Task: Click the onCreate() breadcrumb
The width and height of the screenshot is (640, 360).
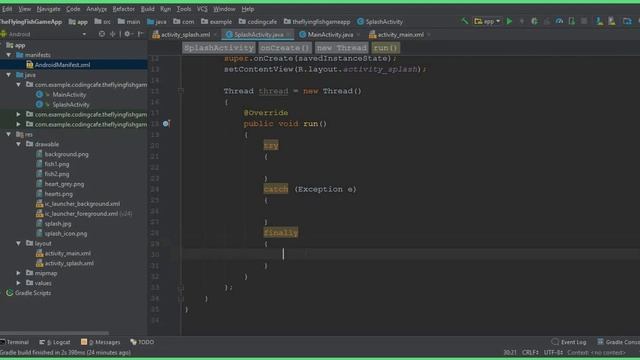Action: coord(285,48)
